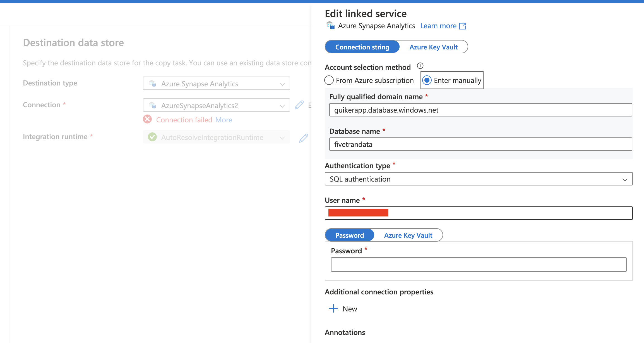This screenshot has width=644, height=343.
Task: Click the Additional connection properties label
Action: point(379,292)
